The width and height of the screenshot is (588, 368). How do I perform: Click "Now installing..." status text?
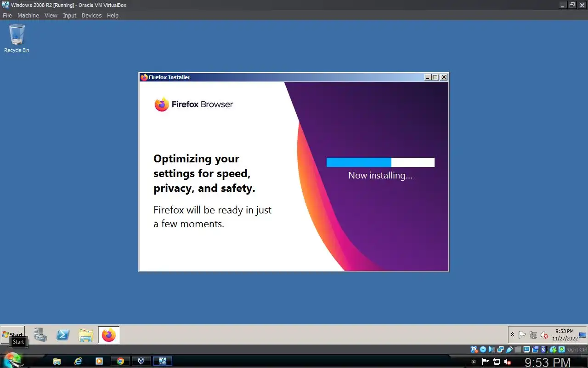click(380, 175)
